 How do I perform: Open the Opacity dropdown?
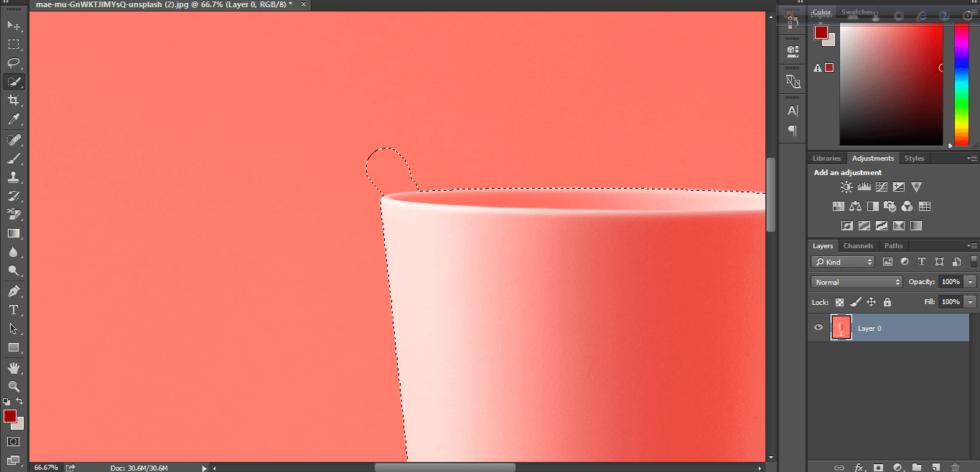click(970, 281)
